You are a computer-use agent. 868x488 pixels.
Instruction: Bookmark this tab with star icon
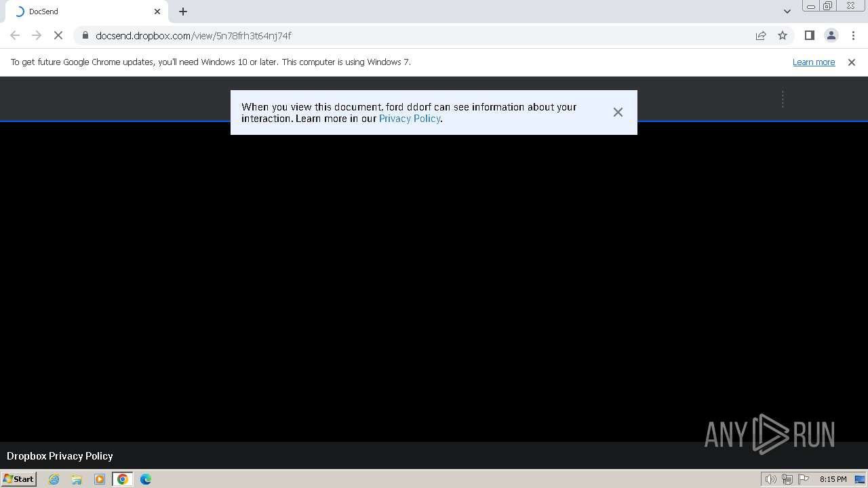click(x=783, y=35)
